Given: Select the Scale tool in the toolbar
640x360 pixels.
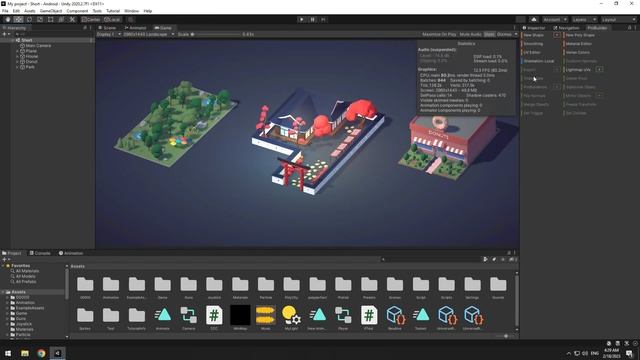Looking at the screenshot, I should pos(40,20).
